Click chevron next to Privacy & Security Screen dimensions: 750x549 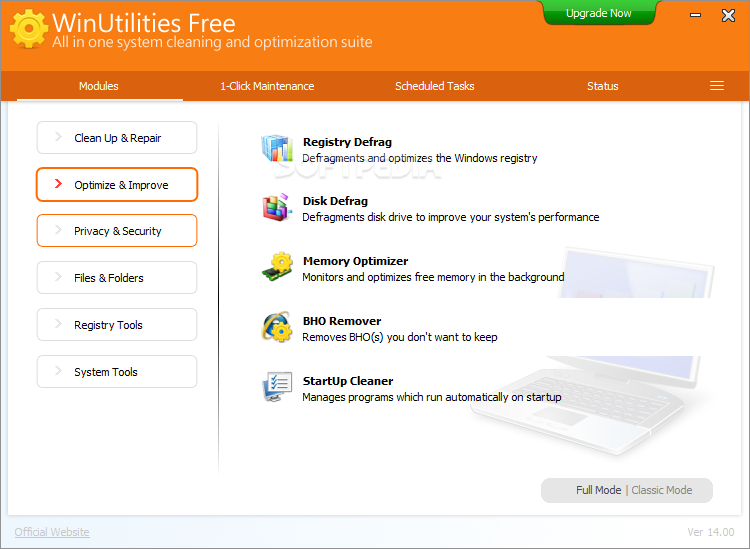[x=58, y=230]
